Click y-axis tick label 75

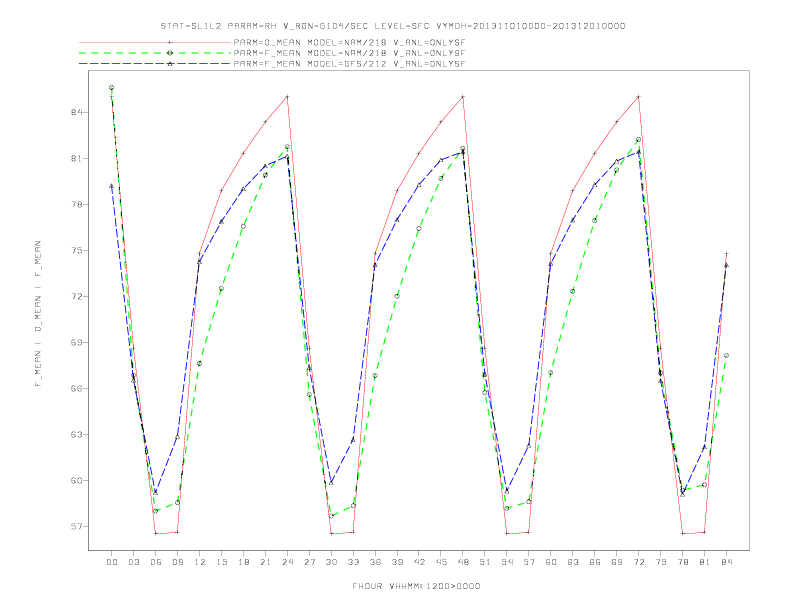(76, 250)
